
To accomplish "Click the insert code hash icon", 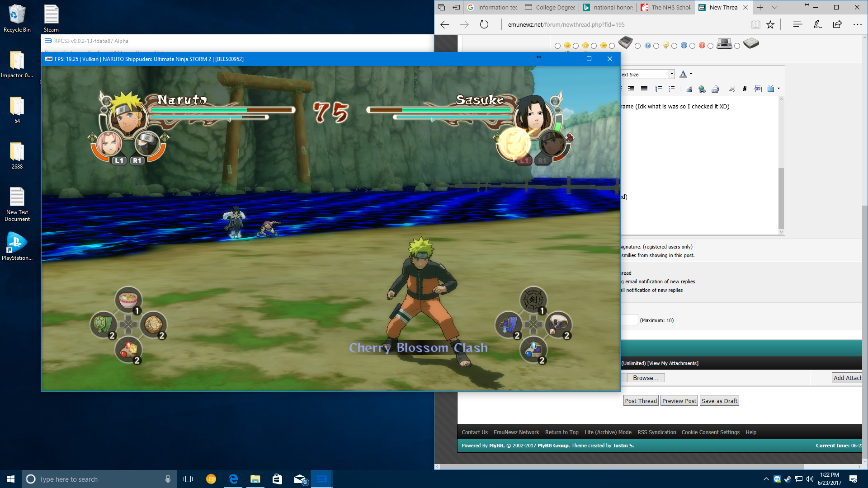I will tap(745, 89).
